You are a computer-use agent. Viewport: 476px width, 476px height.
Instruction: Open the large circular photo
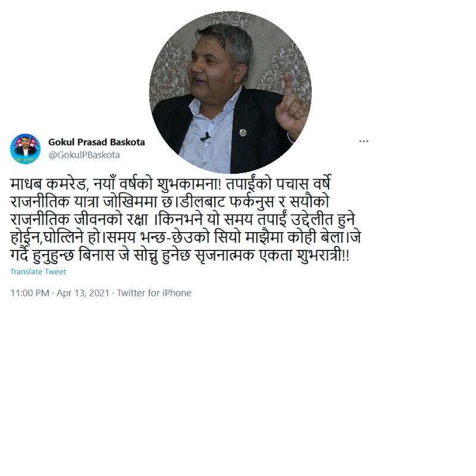(230, 93)
